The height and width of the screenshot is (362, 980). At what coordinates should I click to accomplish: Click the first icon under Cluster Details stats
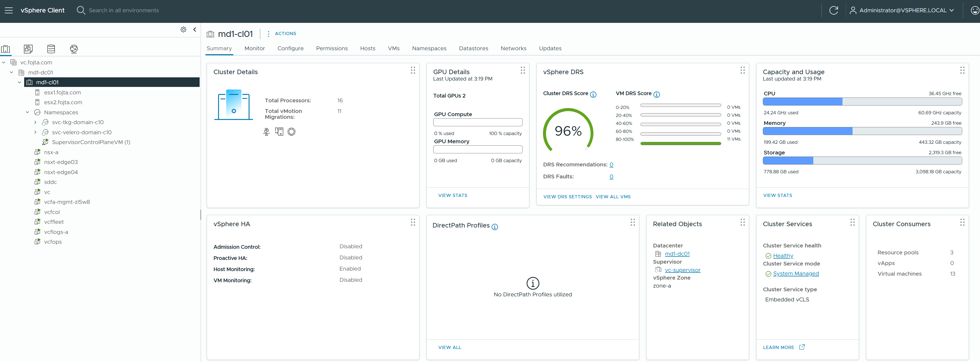click(x=267, y=132)
